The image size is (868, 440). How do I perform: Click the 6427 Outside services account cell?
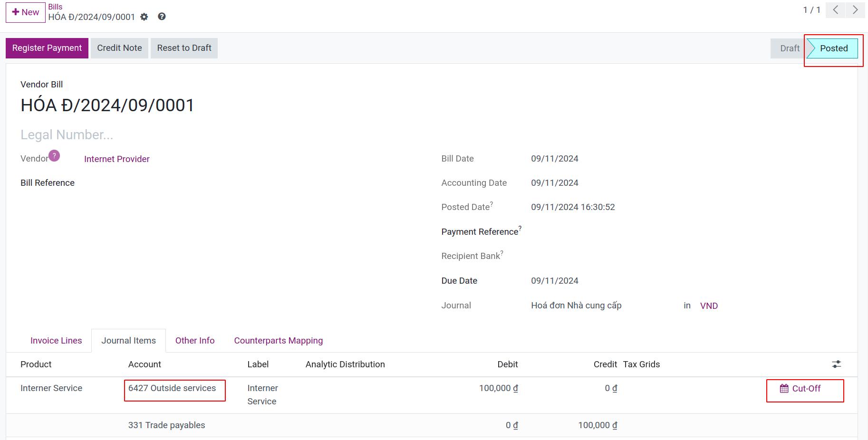click(x=172, y=388)
